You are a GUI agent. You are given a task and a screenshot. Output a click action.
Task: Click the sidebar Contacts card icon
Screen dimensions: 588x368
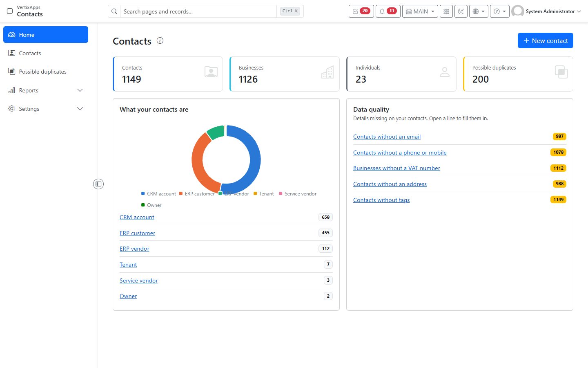tap(12, 53)
